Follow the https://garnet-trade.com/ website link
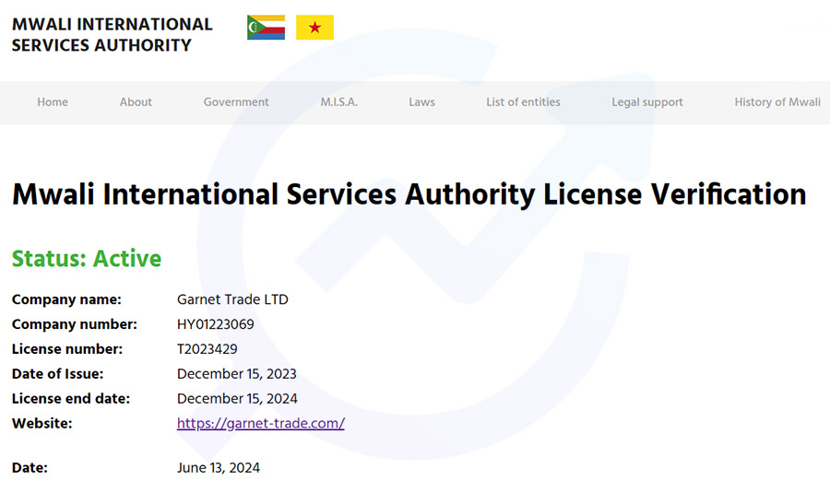The height and width of the screenshot is (504, 830). tap(261, 423)
